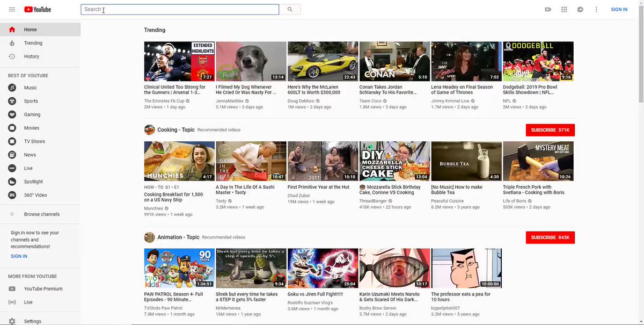
Task: Open Jimmy Kimmel Lena Headey thumbnail
Action: 466,61
